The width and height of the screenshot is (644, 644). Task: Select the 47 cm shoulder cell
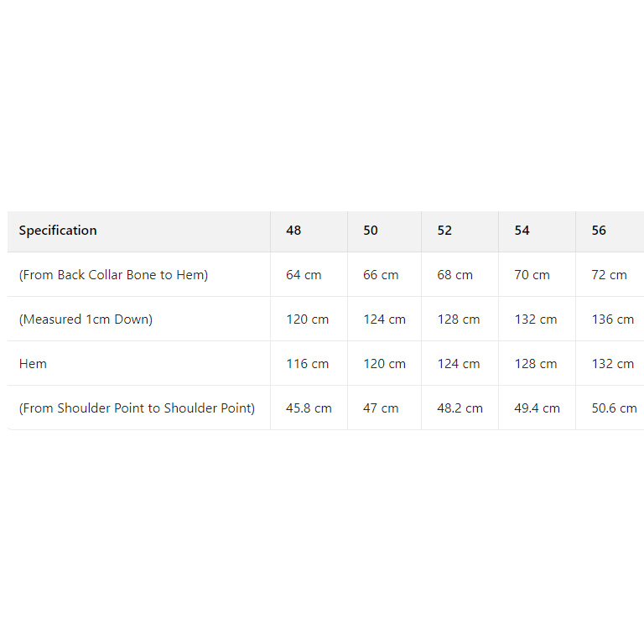point(381,408)
